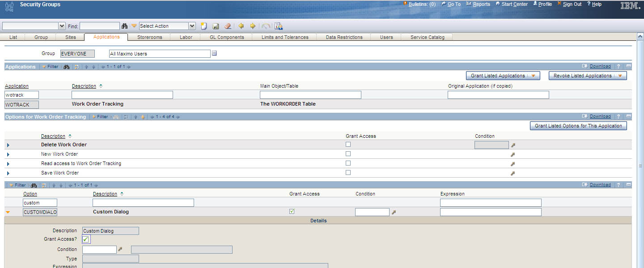Viewport: 644px width, 268px height.
Task: Open reports via the run reports icon
Action: click(278, 26)
